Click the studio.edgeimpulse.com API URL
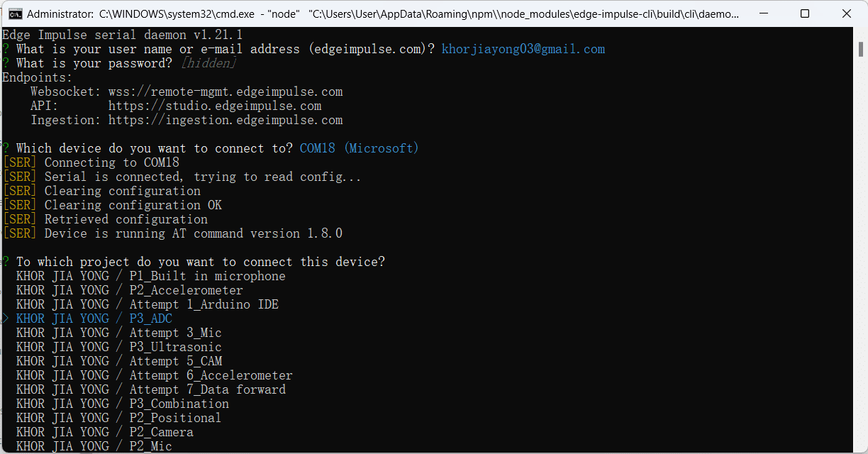The height and width of the screenshot is (454, 868). (225, 106)
